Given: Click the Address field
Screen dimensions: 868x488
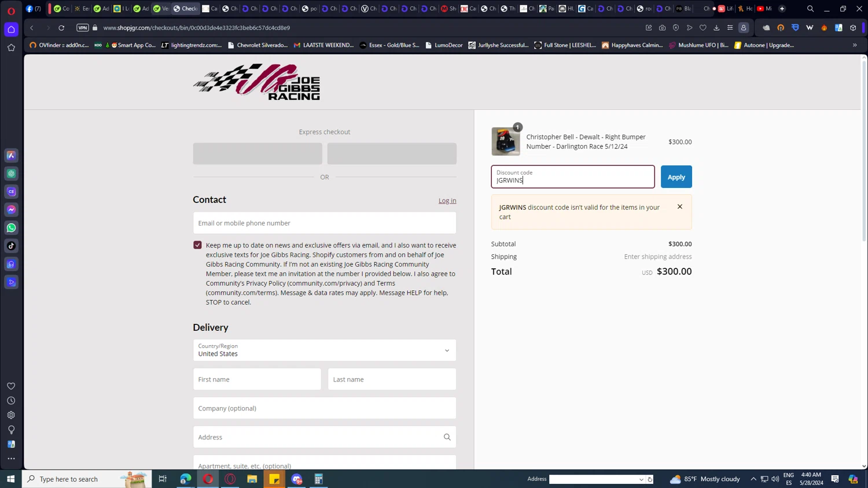Looking at the screenshot, I should point(325,437).
